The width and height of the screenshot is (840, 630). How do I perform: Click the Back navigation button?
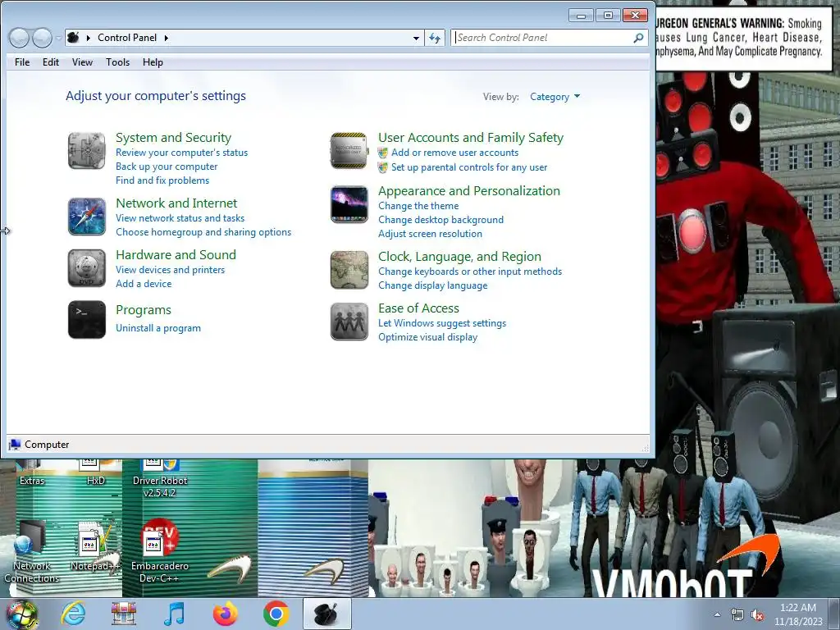[20, 38]
